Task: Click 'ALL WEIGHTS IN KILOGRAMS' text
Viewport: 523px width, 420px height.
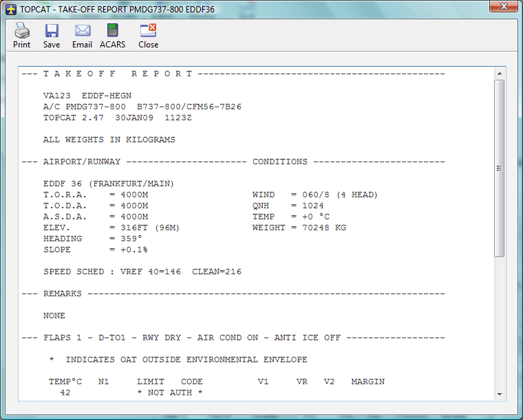Action: pyautogui.click(x=109, y=140)
